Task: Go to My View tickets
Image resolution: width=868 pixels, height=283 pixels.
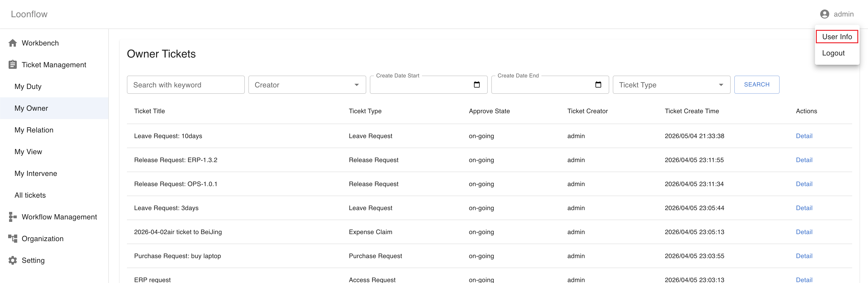Action: [54, 152]
